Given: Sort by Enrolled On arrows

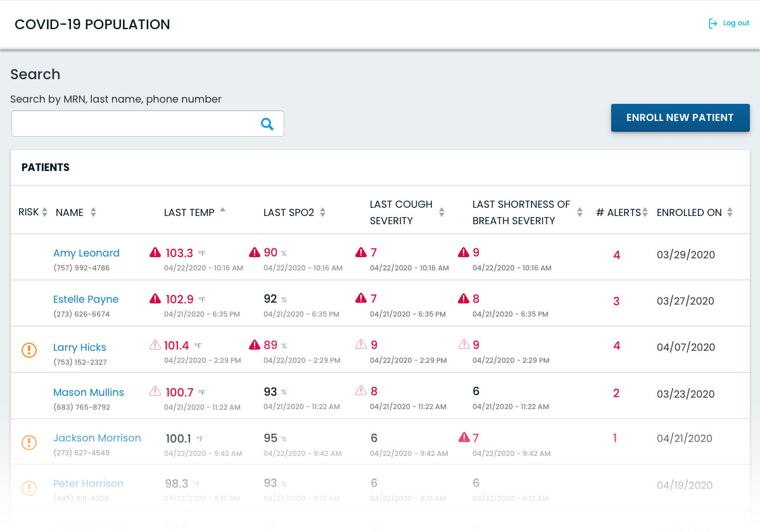Looking at the screenshot, I should coord(730,213).
